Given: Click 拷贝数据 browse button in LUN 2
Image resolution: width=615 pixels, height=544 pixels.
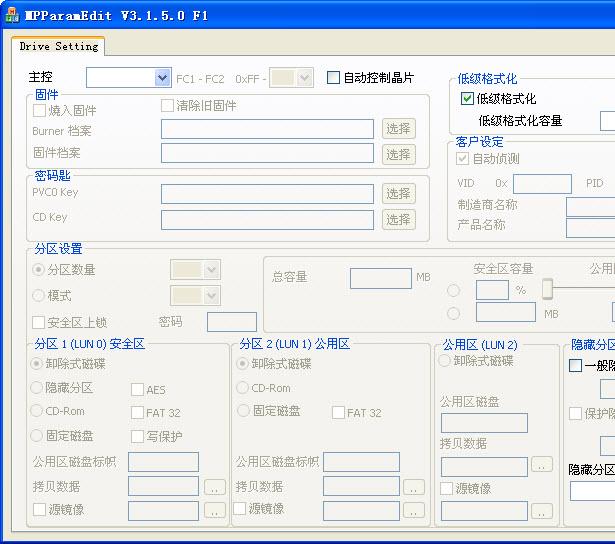Looking at the screenshot, I should [x=542, y=464].
